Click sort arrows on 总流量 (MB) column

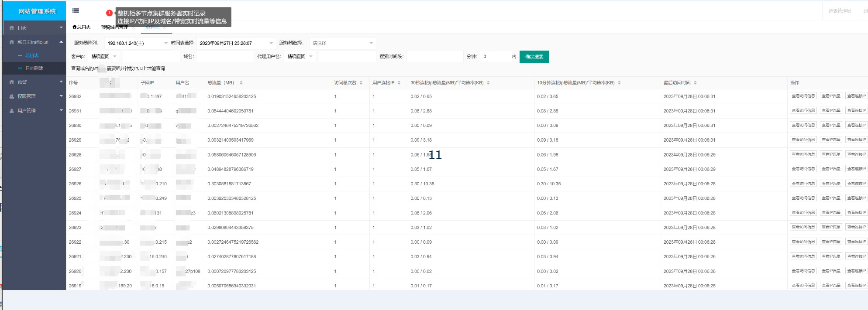(x=241, y=83)
